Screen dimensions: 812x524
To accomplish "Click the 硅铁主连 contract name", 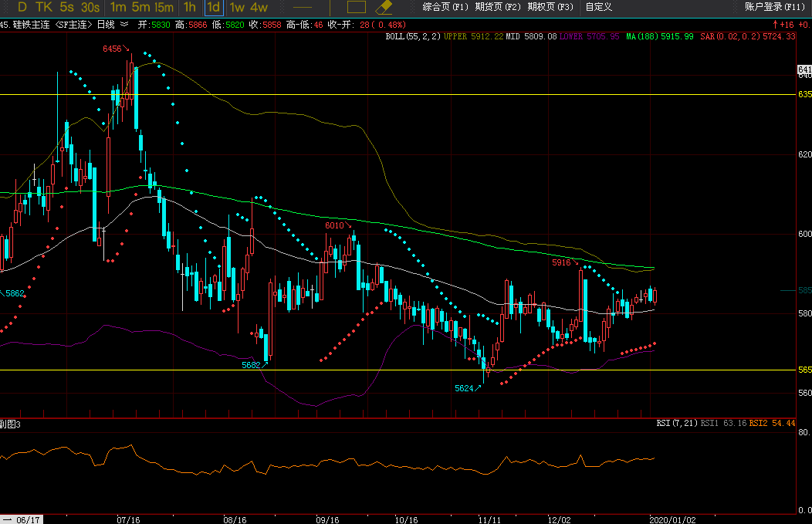I will point(31,25).
